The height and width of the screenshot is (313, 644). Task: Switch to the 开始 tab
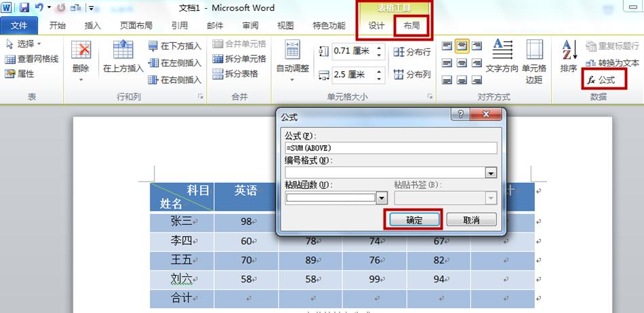pyautogui.click(x=57, y=26)
